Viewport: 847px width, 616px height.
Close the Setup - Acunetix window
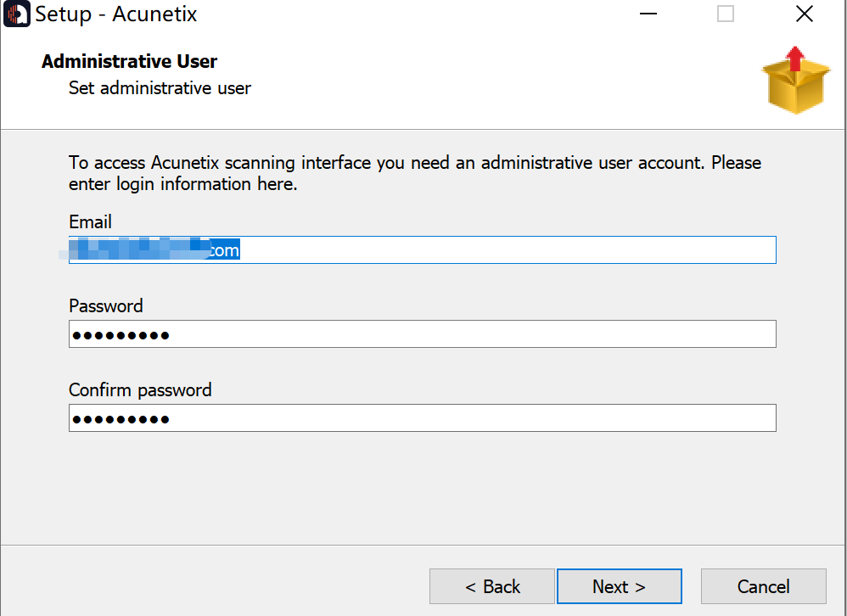[805, 14]
